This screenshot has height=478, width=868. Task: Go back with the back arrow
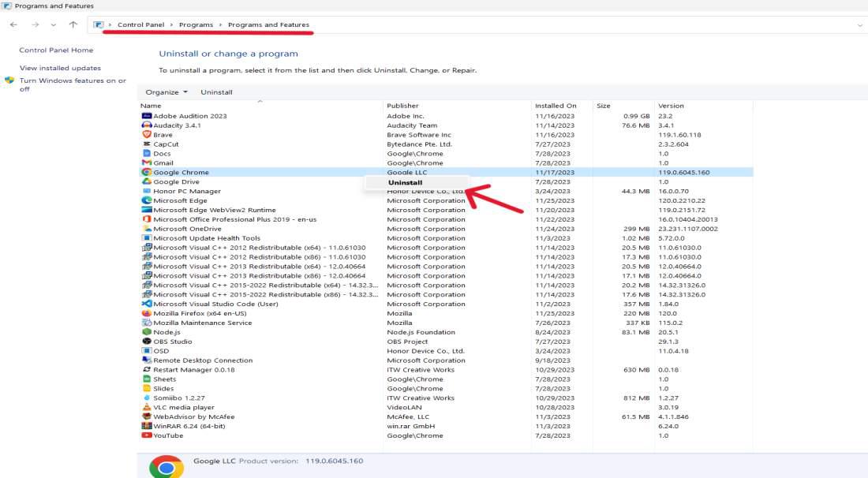click(x=14, y=25)
